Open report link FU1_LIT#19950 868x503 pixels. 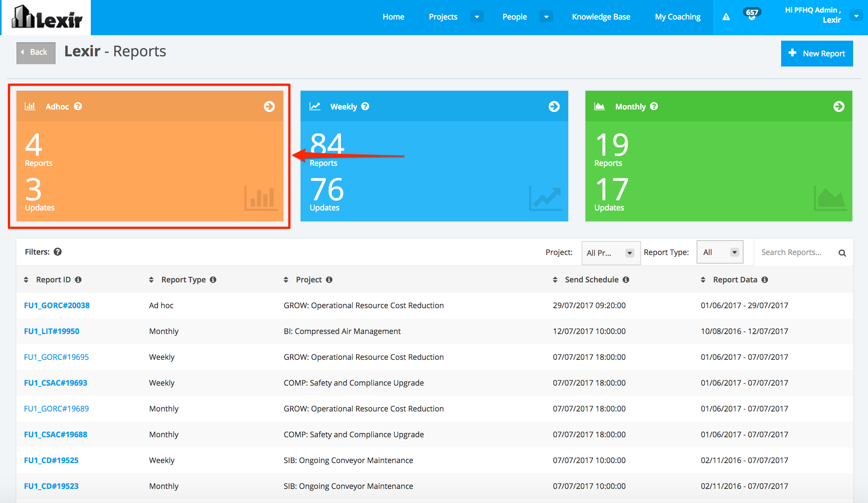point(52,331)
